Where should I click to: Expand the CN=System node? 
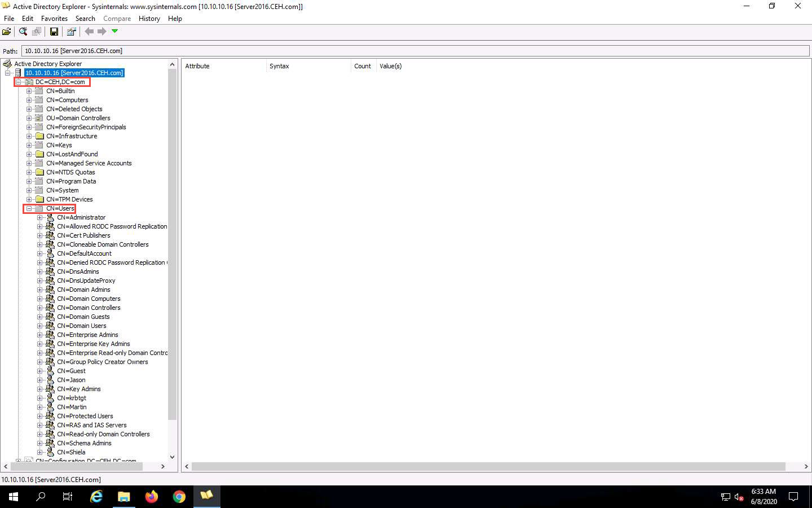coord(29,190)
